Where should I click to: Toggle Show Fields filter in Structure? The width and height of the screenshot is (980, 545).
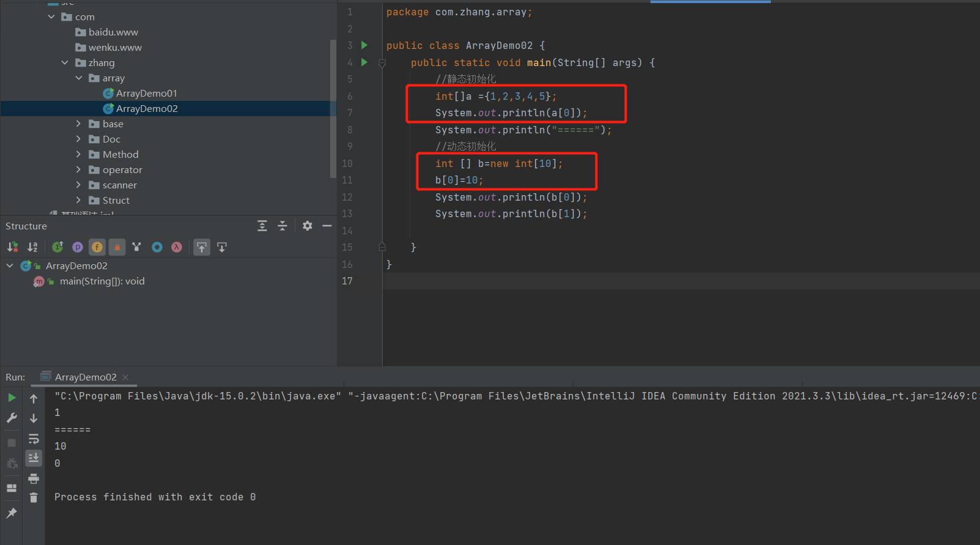coord(97,247)
